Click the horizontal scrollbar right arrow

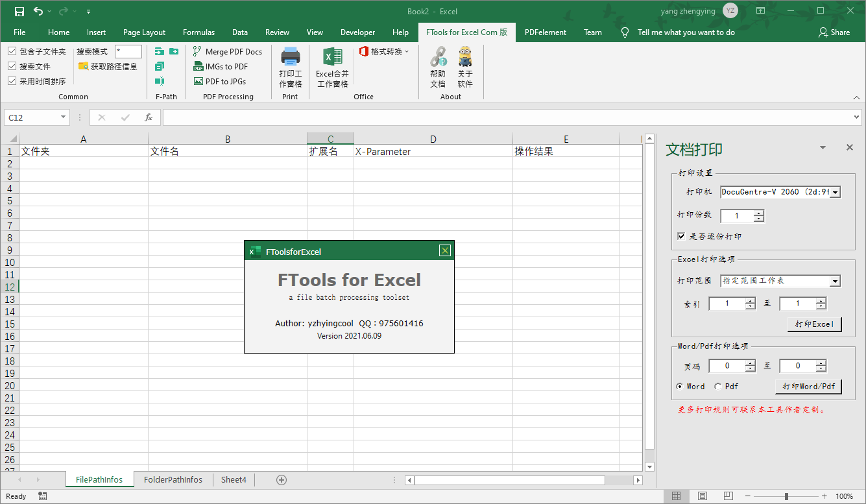click(x=638, y=480)
